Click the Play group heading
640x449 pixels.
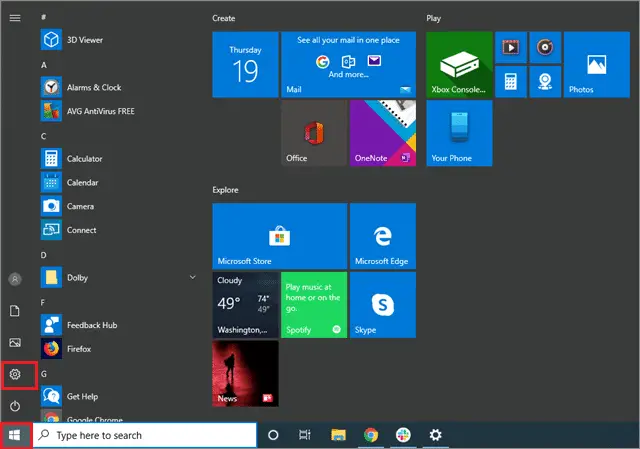coord(433,18)
